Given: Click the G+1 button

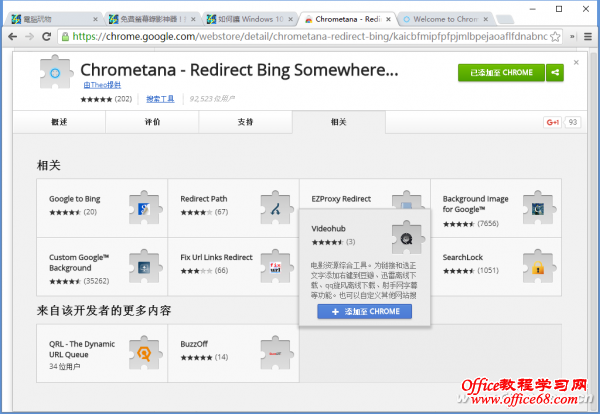Looking at the screenshot, I should point(553,122).
